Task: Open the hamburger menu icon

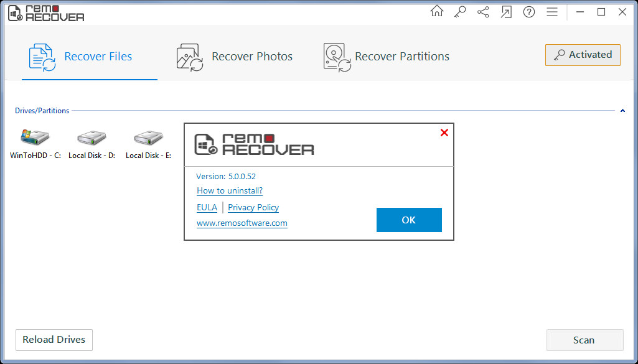Action: click(x=551, y=12)
